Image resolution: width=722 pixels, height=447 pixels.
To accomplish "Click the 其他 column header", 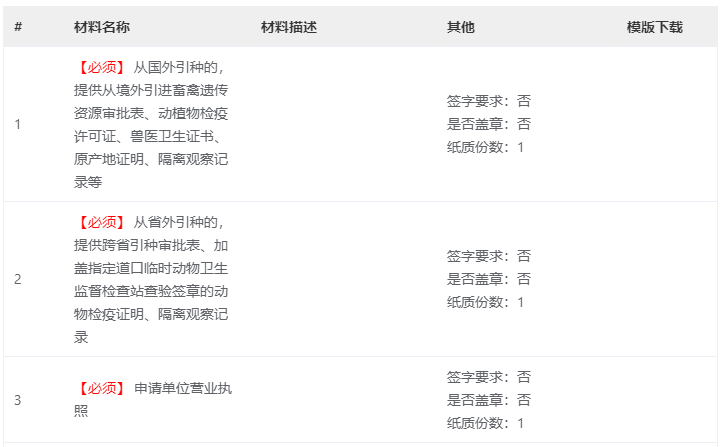I will click(460, 27).
